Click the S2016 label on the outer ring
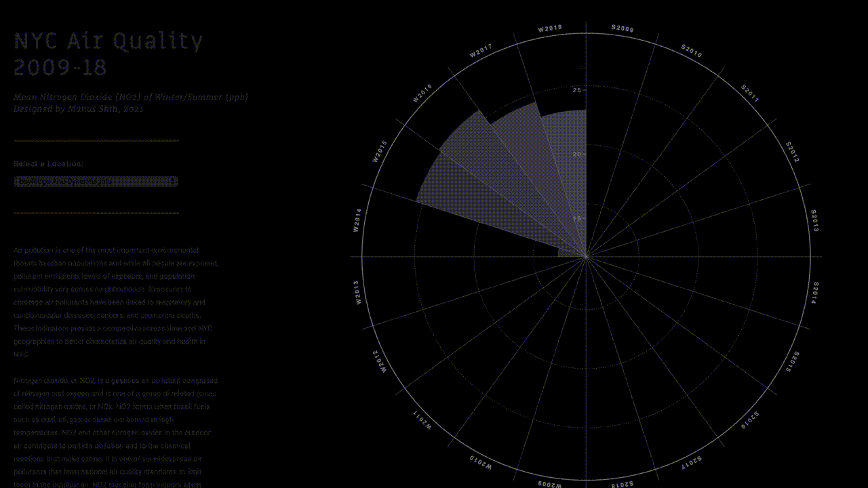 click(750, 420)
